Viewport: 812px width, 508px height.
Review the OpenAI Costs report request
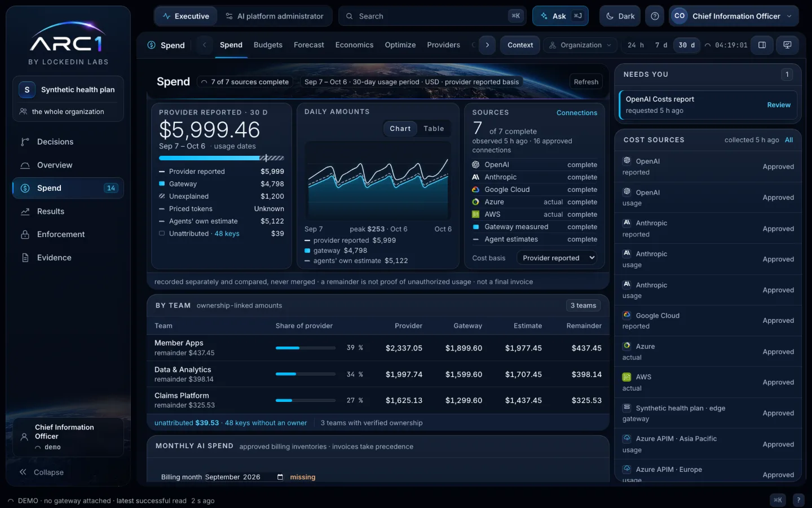779,105
